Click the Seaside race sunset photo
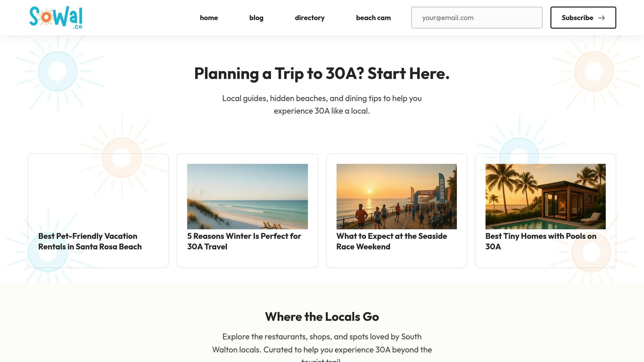 coord(396,196)
